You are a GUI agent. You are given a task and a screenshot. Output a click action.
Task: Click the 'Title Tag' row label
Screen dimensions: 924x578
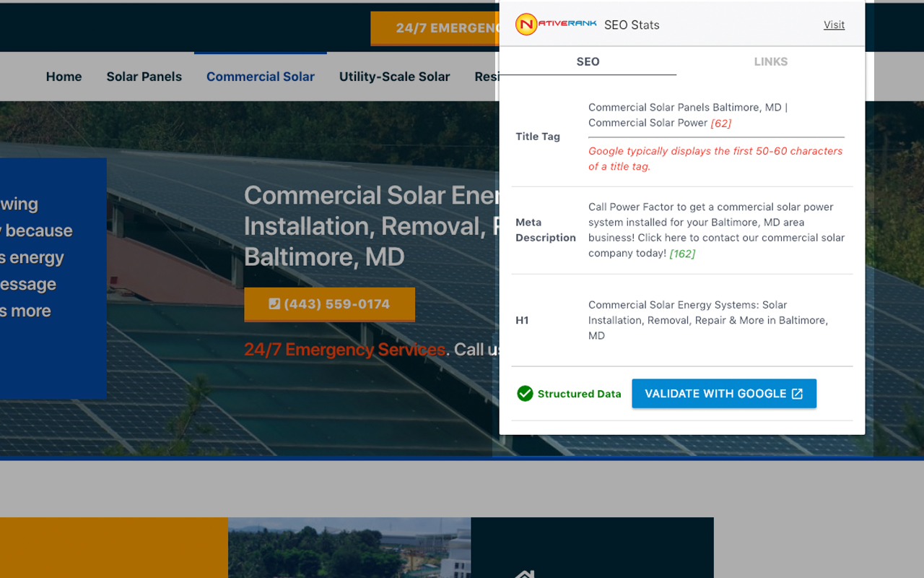coord(538,137)
